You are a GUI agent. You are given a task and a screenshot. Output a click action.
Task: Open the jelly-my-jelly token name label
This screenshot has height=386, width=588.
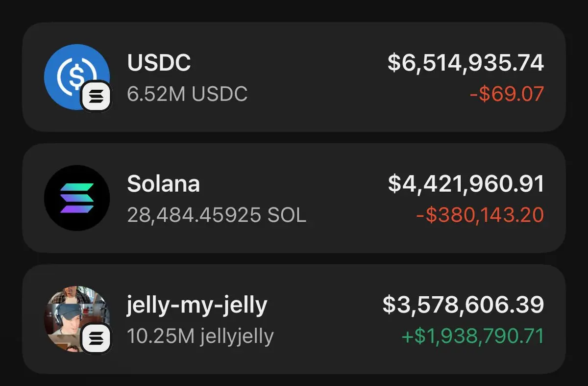point(197,305)
